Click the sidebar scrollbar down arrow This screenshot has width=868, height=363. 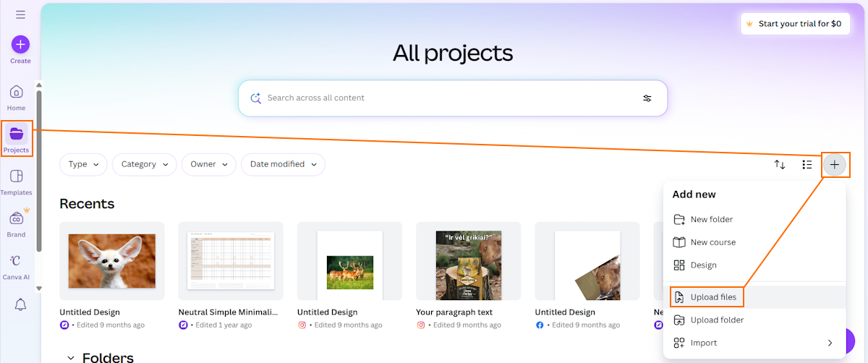point(39,288)
